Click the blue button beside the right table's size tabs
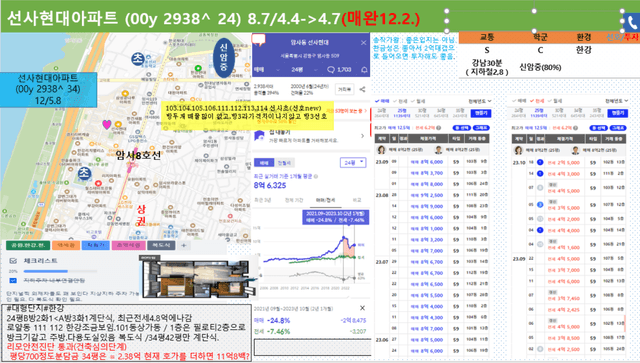Viewport: 640px width, 363px height. point(617,113)
